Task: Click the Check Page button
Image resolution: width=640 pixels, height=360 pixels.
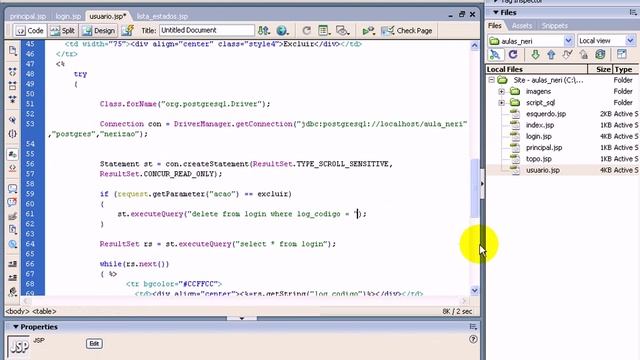Action: [406, 31]
